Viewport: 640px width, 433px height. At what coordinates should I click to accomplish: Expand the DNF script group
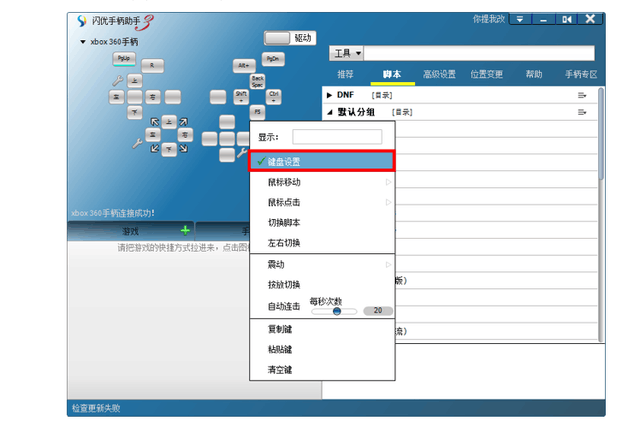pos(329,95)
